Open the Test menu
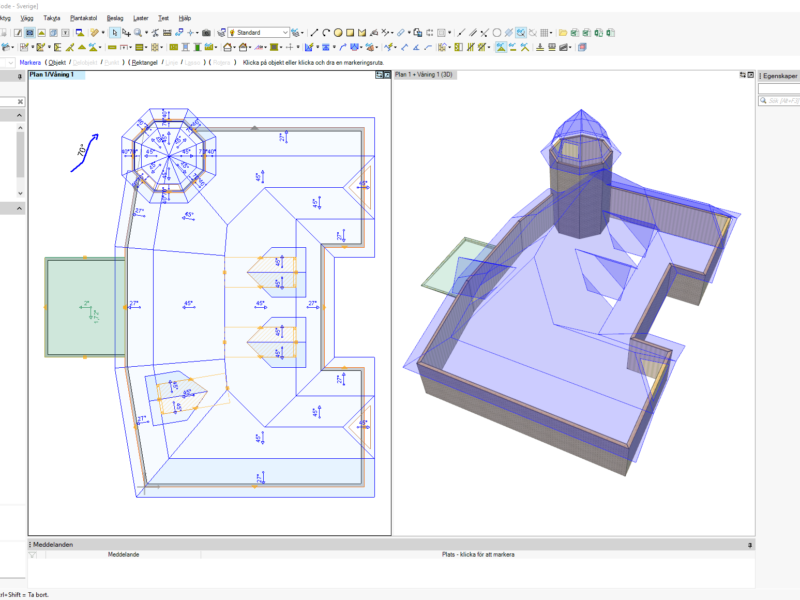The height and width of the screenshot is (600, 800). 163,18
